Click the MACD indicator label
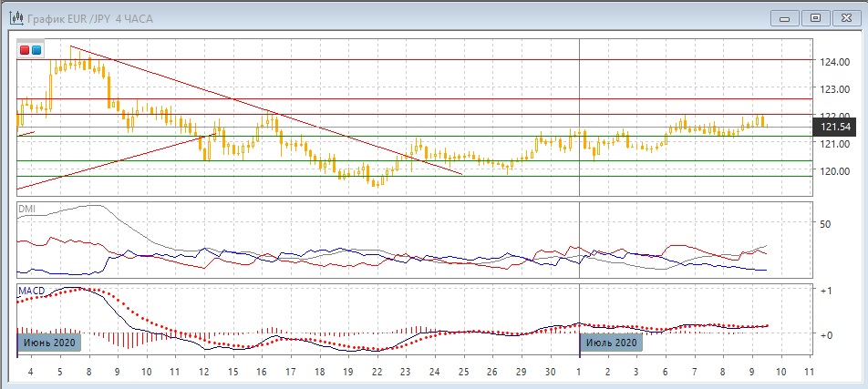This screenshot has width=868, height=389. point(31,291)
